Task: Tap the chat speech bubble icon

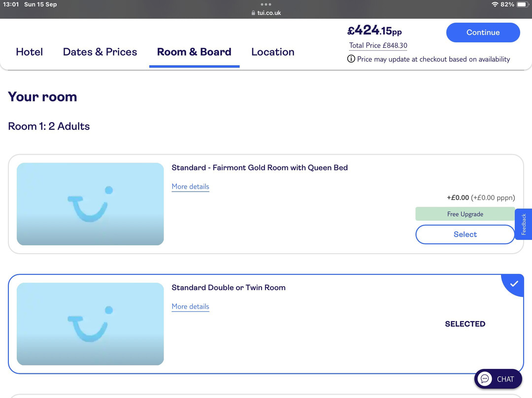Action: pos(485,379)
